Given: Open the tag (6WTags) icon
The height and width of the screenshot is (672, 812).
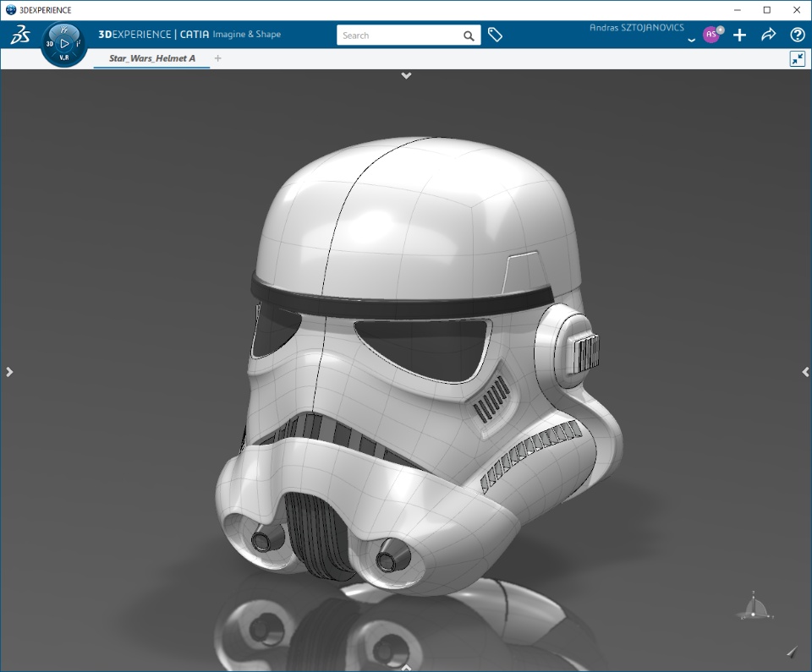Looking at the screenshot, I should pyautogui.click(x=495, y=35).
